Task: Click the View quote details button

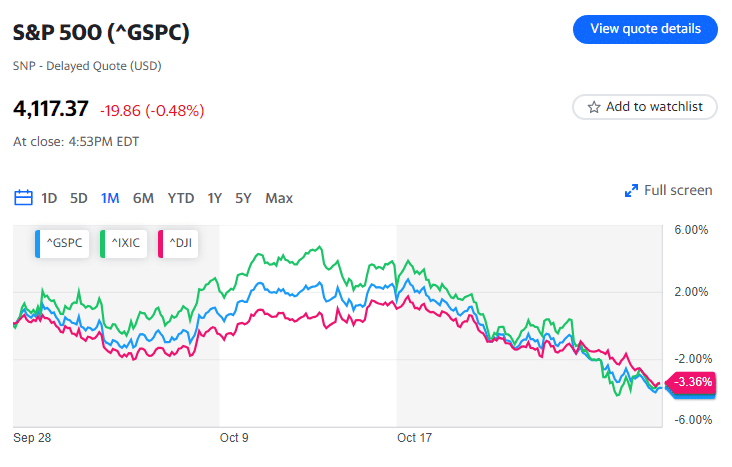Action: [x=645, y=29]
